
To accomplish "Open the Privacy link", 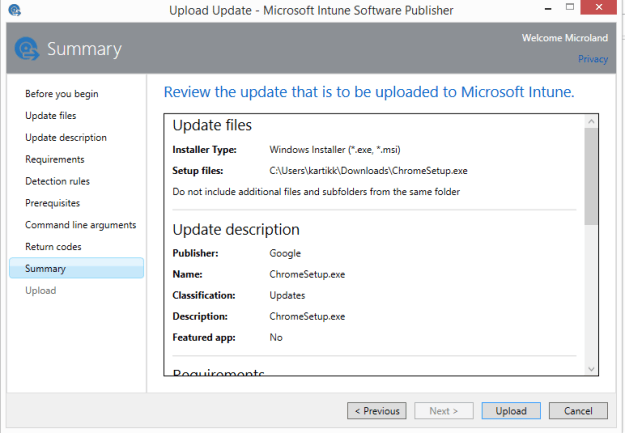I will pos(593,59).
